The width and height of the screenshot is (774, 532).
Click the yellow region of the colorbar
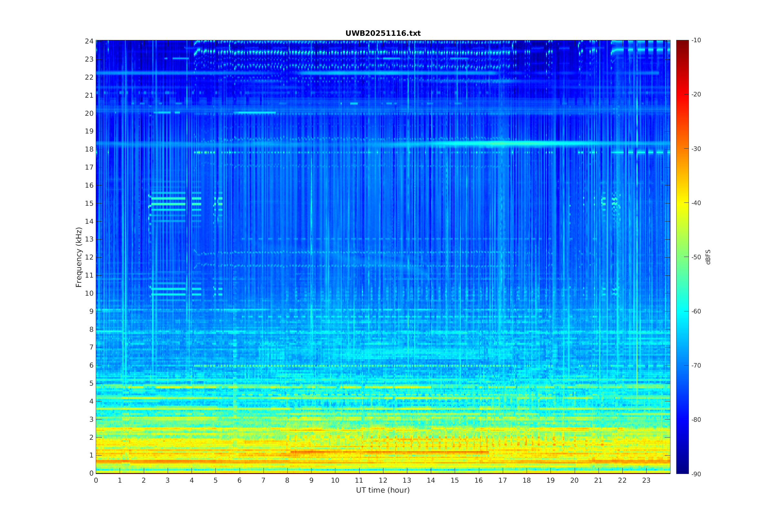(x=682, y=203)
